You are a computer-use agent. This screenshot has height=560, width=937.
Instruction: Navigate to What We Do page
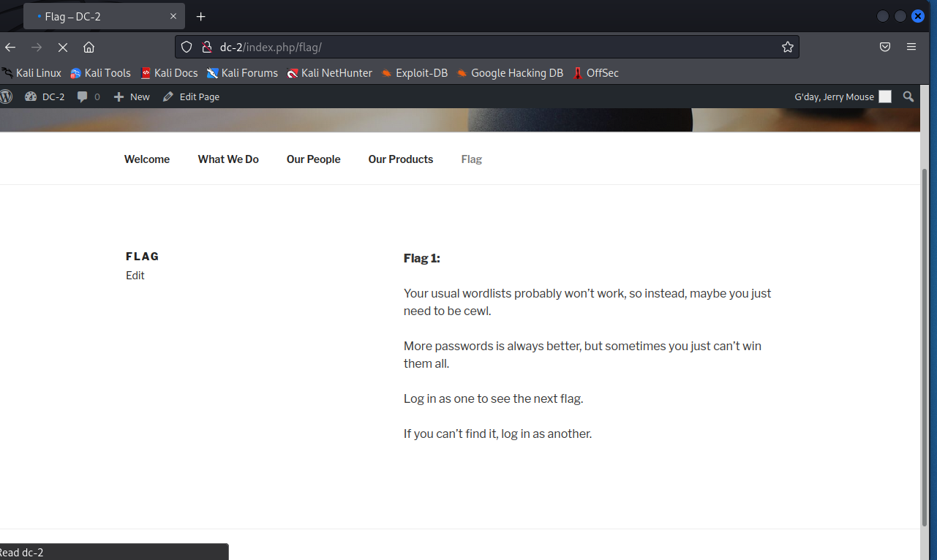click(228, 159)
